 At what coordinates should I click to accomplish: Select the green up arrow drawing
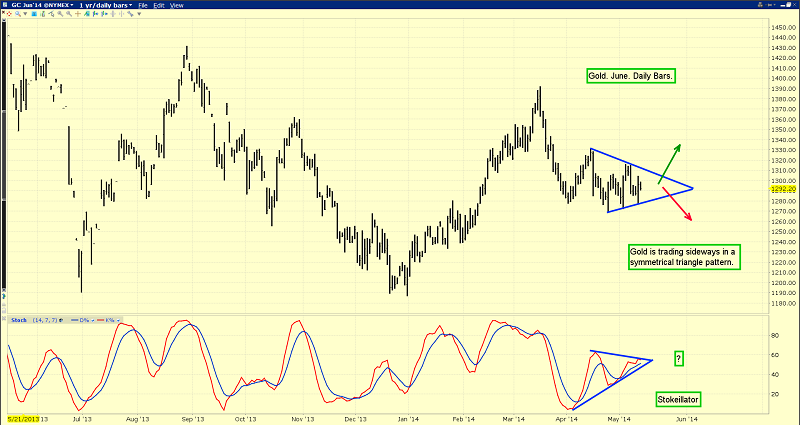click(670, 160)
